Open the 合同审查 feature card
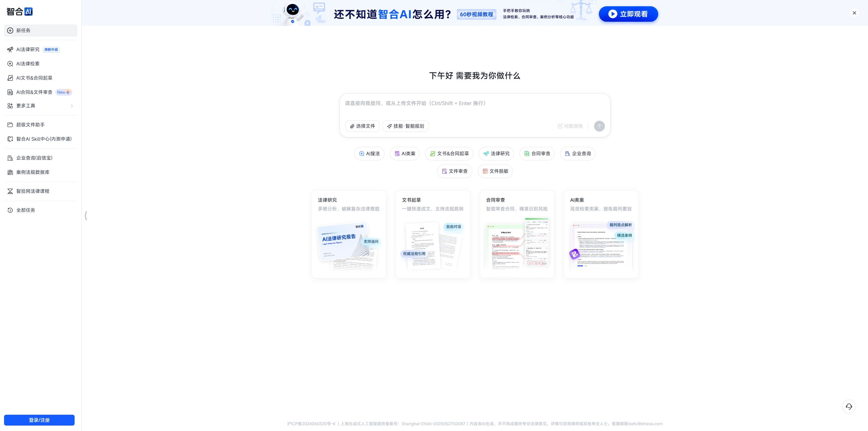Screen dimensions: 868x431 (x=517, y=234)
